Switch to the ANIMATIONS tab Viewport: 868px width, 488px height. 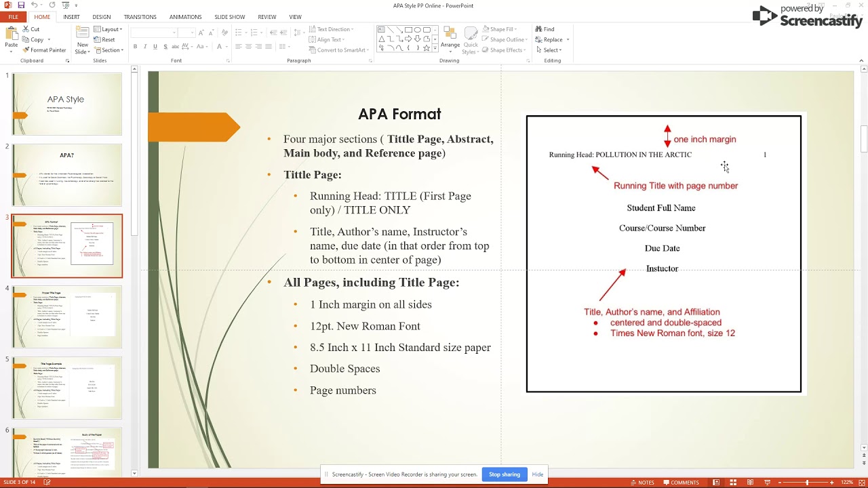point(185,17)
